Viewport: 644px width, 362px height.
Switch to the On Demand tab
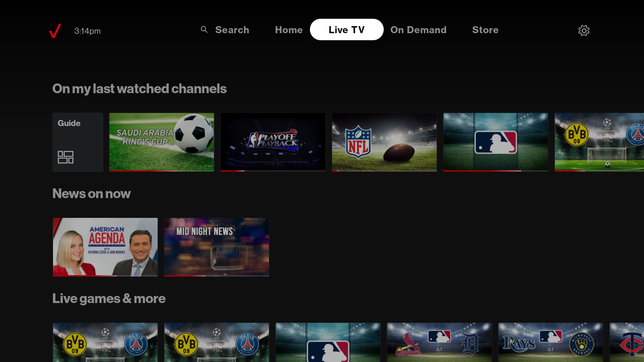(x=418, y=30)
